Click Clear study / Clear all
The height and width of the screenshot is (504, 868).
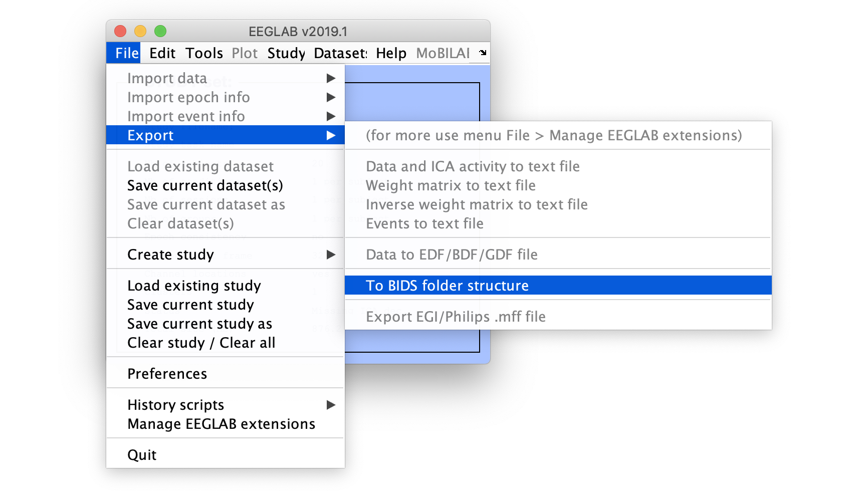pyautogui.click(x=201, y=343)
